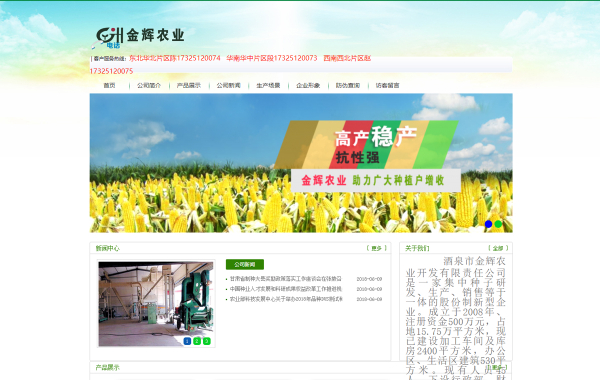This screenshot has height=380, width=600.
Task: Open the 生产场景 nav item
Action: tap(268, 85)
